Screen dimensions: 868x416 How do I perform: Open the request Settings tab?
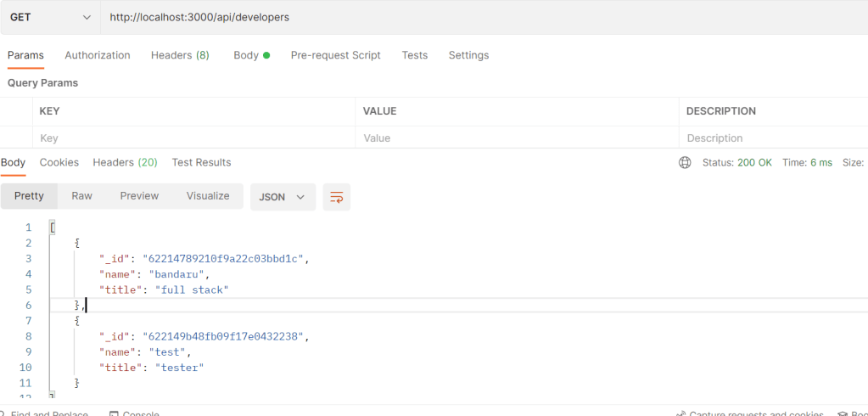468,55
